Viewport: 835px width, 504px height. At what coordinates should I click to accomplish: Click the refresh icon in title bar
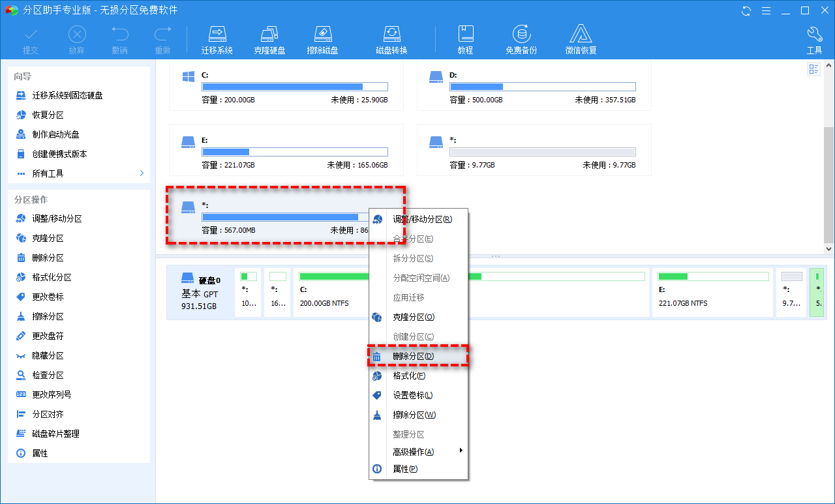tap(746, 10)
